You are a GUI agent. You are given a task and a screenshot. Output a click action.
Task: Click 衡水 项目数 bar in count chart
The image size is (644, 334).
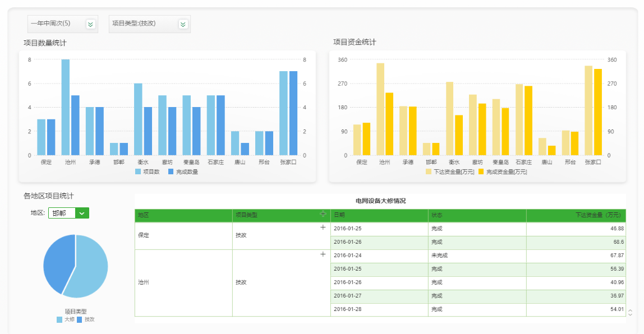138,119
